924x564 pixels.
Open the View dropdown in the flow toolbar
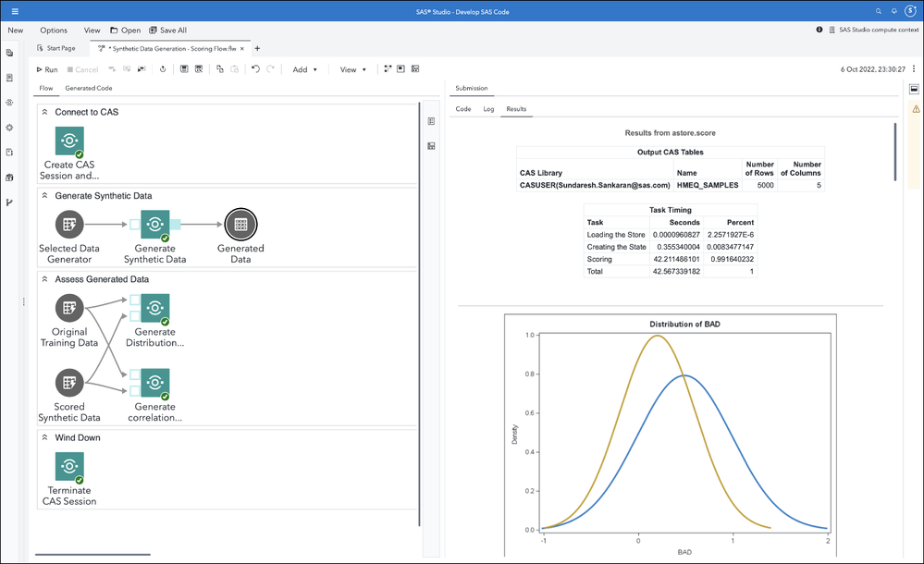[352, 69]
